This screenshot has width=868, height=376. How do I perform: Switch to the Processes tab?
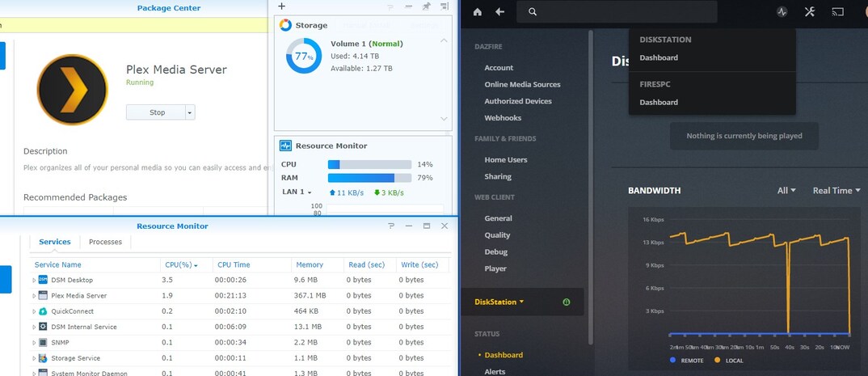coord(105,242)
